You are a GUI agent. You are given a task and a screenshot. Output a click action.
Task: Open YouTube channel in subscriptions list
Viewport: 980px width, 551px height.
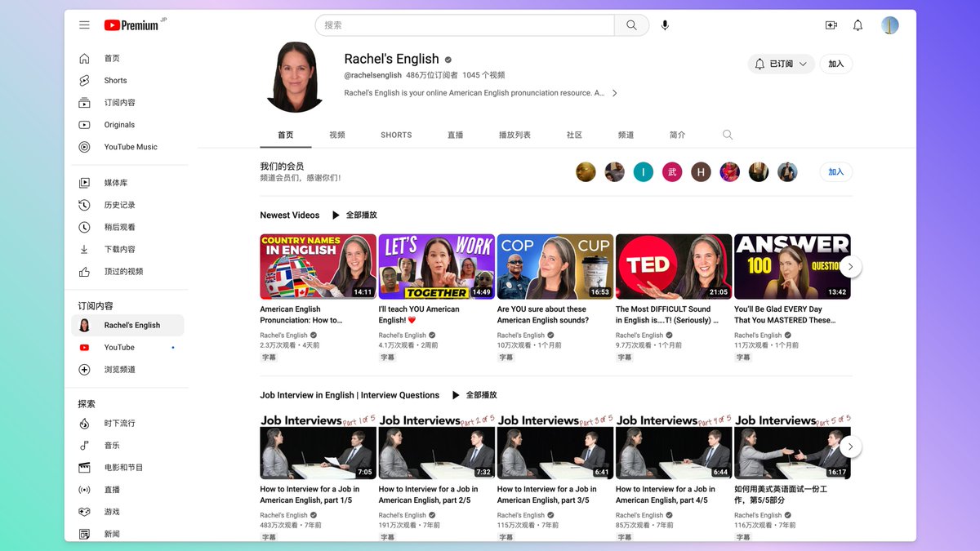[x=127, y=348]
